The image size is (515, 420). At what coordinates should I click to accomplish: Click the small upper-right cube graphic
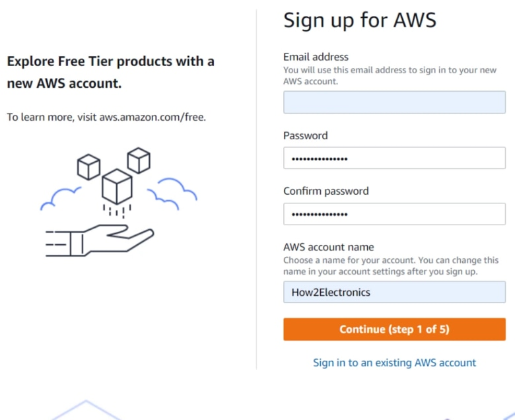pos(139,160)
